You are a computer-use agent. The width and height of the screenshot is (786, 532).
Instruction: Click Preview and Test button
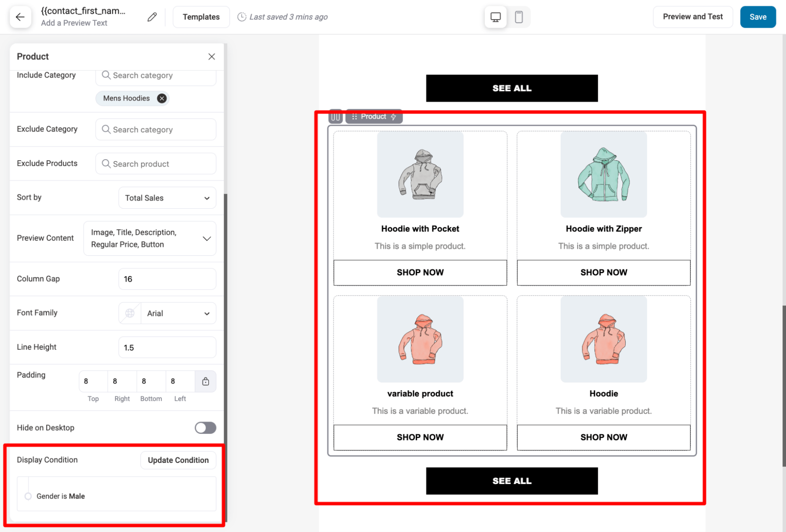(692, 16)
